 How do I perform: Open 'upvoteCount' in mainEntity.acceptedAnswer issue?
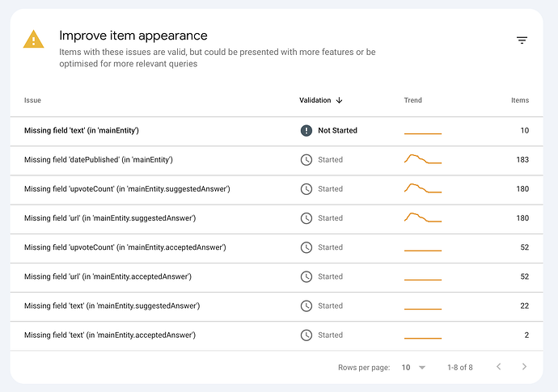tap(277, 247)
